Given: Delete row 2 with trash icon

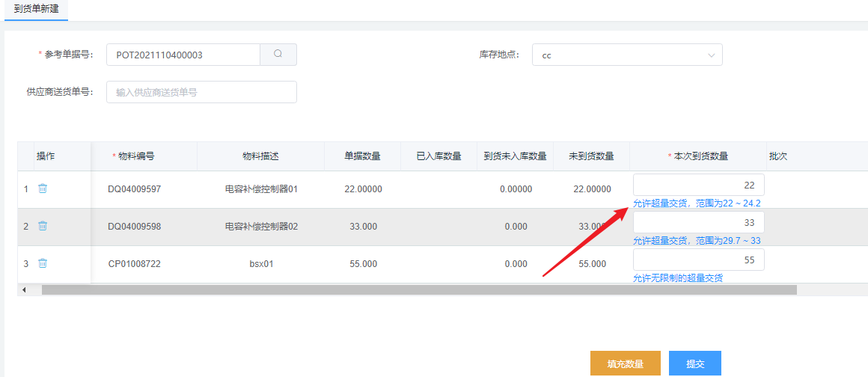Looking at the screenshot, I should (43, 226).
